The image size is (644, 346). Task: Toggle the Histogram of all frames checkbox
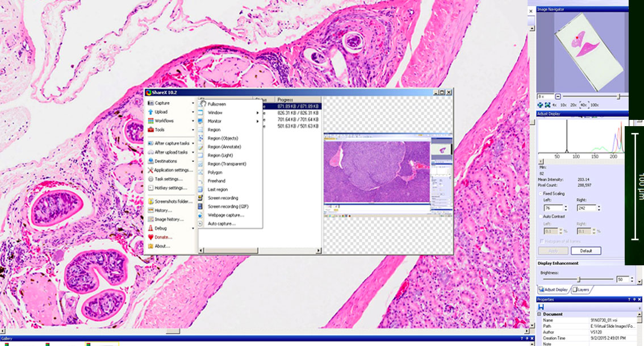coord(540,241)
